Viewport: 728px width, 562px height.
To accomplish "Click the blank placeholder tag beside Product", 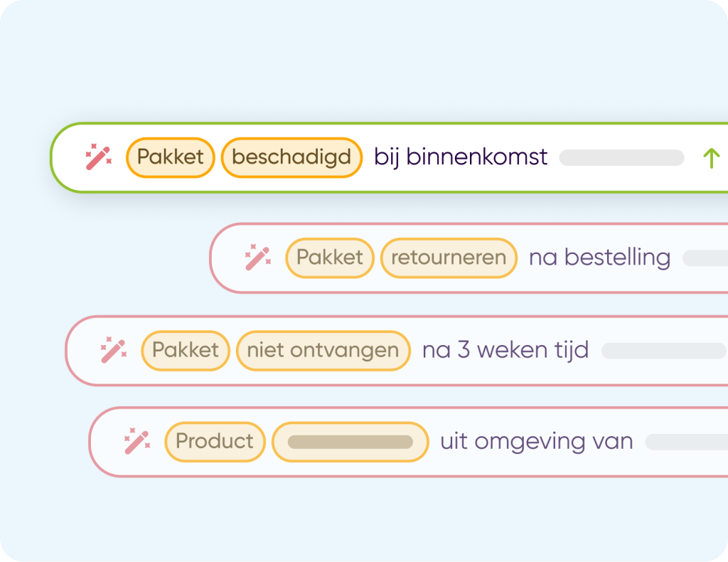I will (350, 442).
